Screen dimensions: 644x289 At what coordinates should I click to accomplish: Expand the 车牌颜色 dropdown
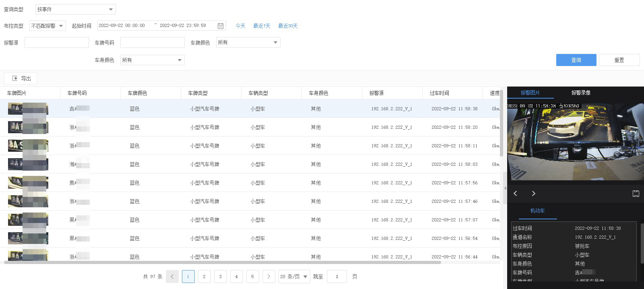point(248,42)
